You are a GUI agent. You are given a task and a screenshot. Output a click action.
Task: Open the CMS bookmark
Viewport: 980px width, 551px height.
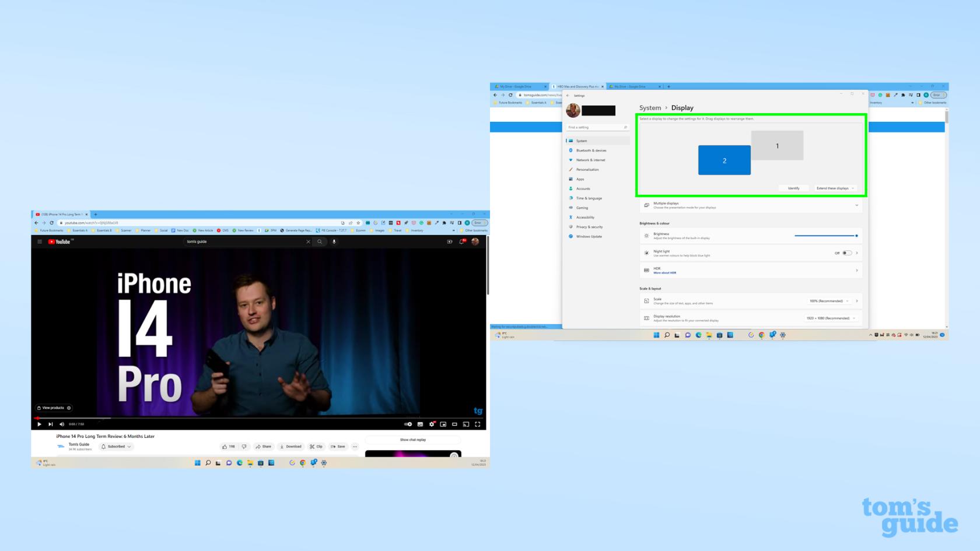coord(223,230)
